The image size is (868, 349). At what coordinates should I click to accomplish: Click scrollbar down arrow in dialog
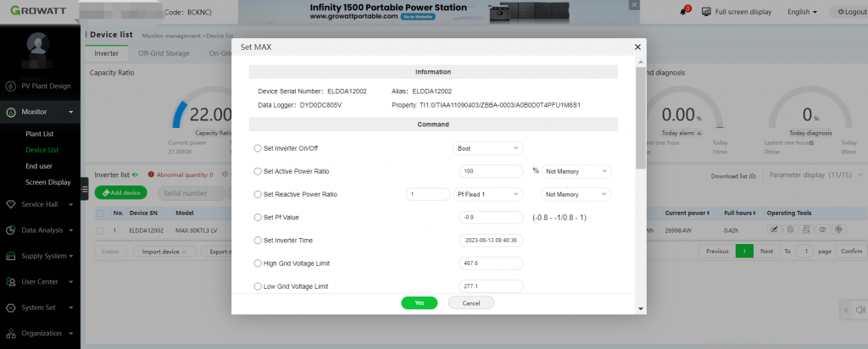641,309
